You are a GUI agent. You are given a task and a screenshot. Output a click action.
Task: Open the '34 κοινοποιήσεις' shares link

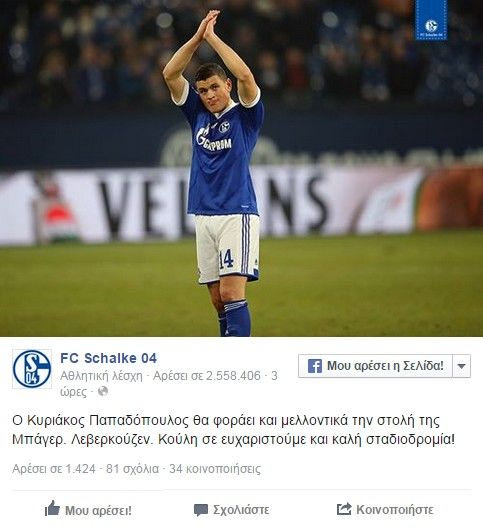click(x=215, y=469)
